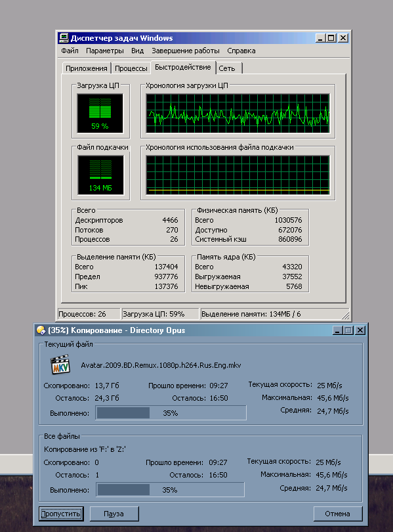Switch to the Приложения tab
The width and height of the screenshot is (393, 532).
87,68
